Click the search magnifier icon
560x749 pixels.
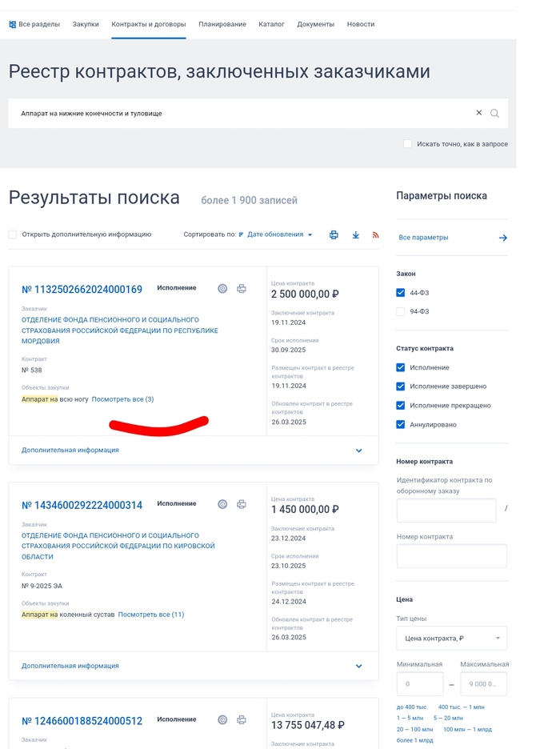[494, 114]
